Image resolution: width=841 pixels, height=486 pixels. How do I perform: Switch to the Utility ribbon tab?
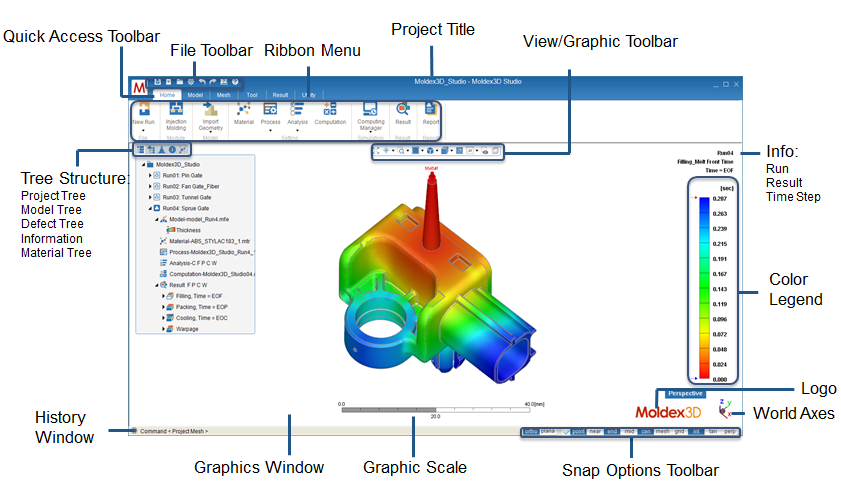(x=308, y=95)
